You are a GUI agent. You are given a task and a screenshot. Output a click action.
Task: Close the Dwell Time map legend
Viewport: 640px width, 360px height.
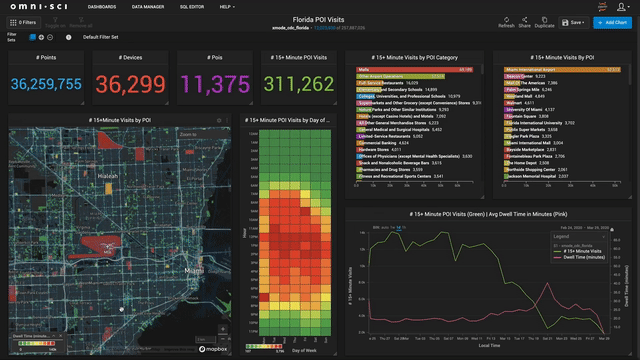(60, 336)
